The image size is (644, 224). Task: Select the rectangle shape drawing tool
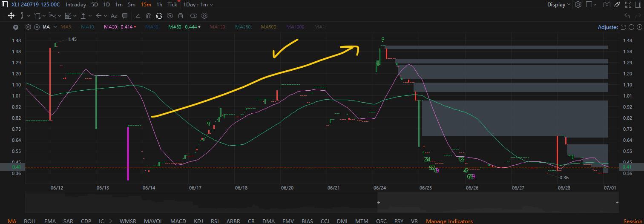37,16
